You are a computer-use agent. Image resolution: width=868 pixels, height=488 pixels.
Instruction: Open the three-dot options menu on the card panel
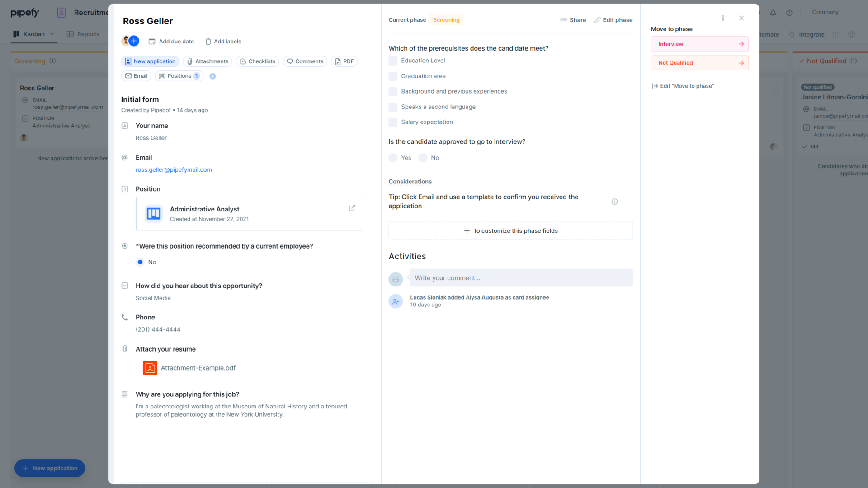723,18
